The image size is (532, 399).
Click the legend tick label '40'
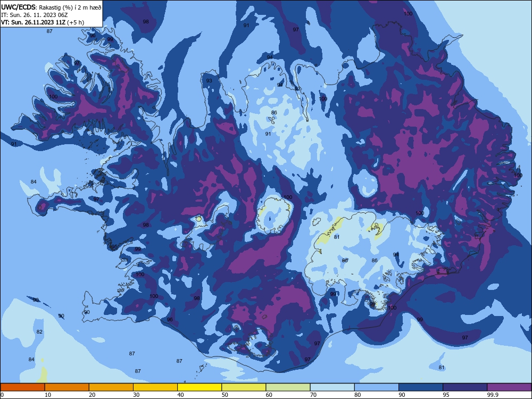click(x=180, y=395)
